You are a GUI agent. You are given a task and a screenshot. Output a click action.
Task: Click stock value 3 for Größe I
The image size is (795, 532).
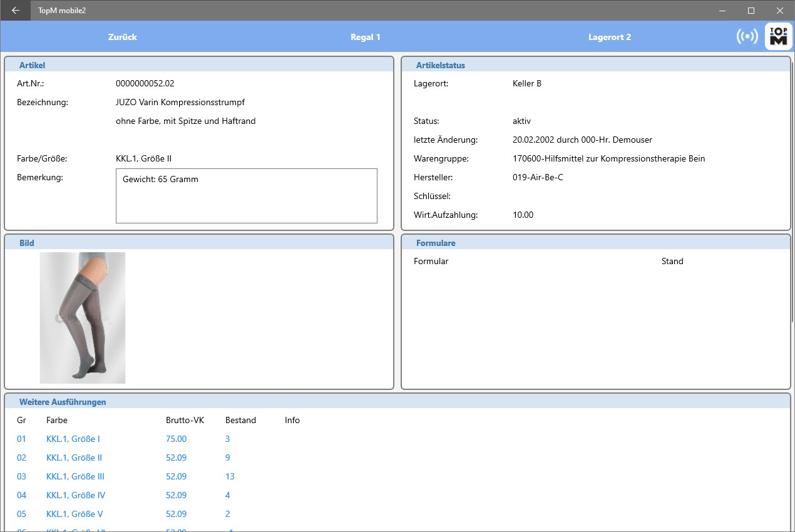point(228,439)
